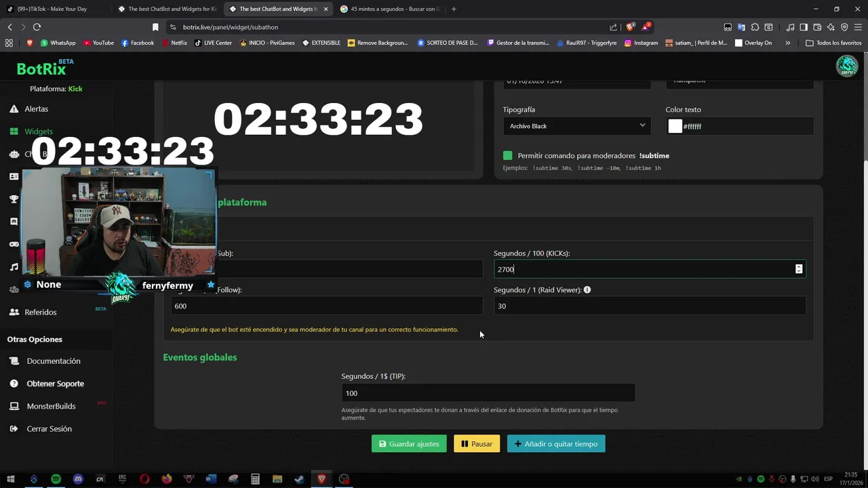
Task: Open the Referidos sidebar section
Action: (40, 312)
